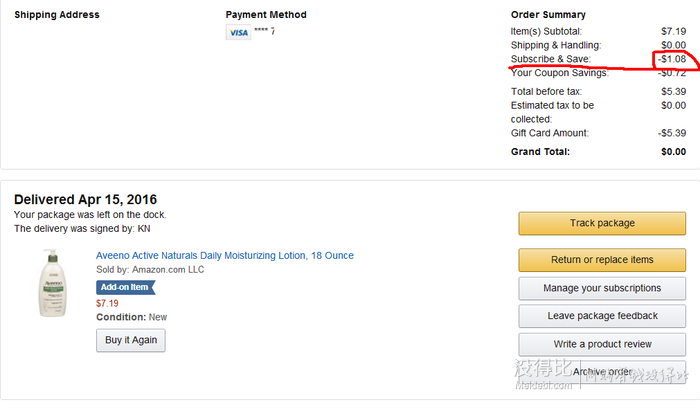
Task: Click the Grand Total amount
Action: point(673,152)
